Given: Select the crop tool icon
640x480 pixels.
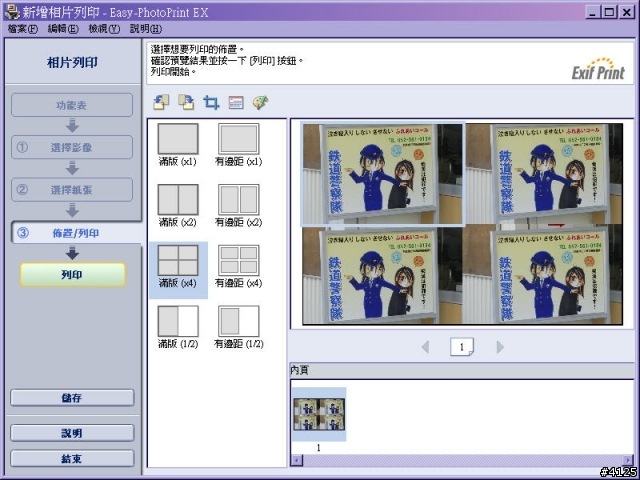Looking at the screenshot, I should (211, 102).
